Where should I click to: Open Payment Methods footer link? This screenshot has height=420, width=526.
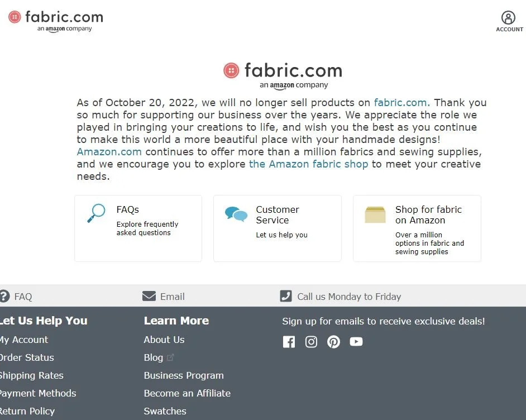click(37, 393)
